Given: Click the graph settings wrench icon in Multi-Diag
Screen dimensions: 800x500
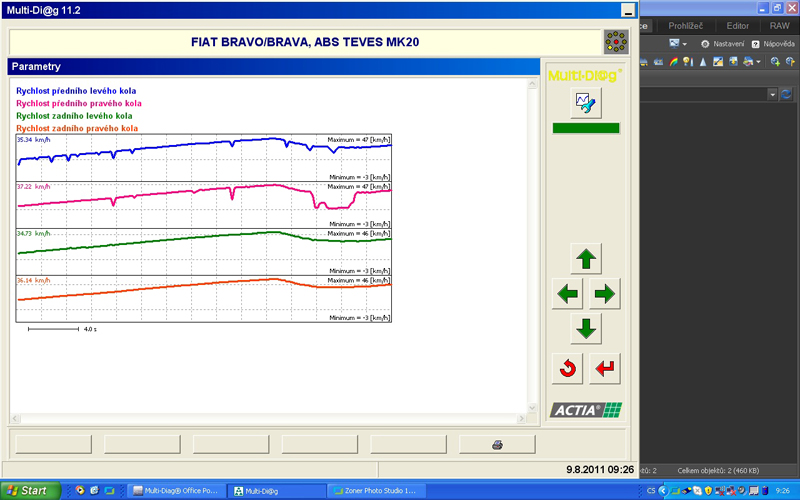Looking at the screenshot, I should (586, 103).
